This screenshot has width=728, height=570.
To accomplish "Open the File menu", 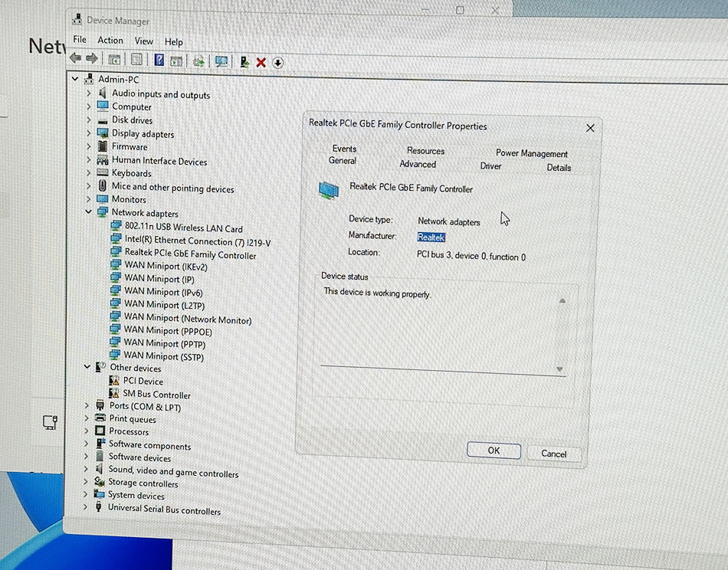I will (x=80, y=39).
